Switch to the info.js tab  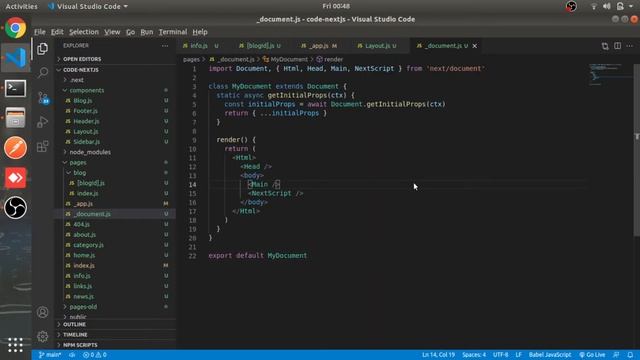tap(200, 46)
